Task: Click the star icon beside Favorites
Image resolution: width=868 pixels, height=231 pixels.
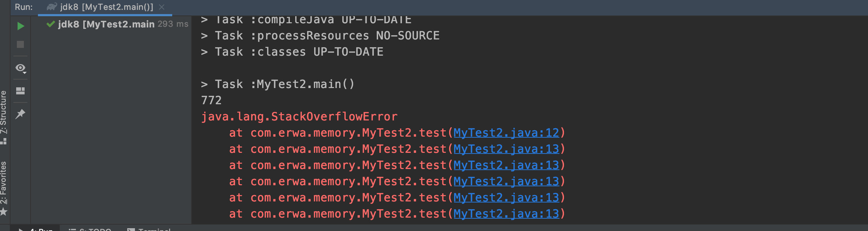Action: pos(4,212)
